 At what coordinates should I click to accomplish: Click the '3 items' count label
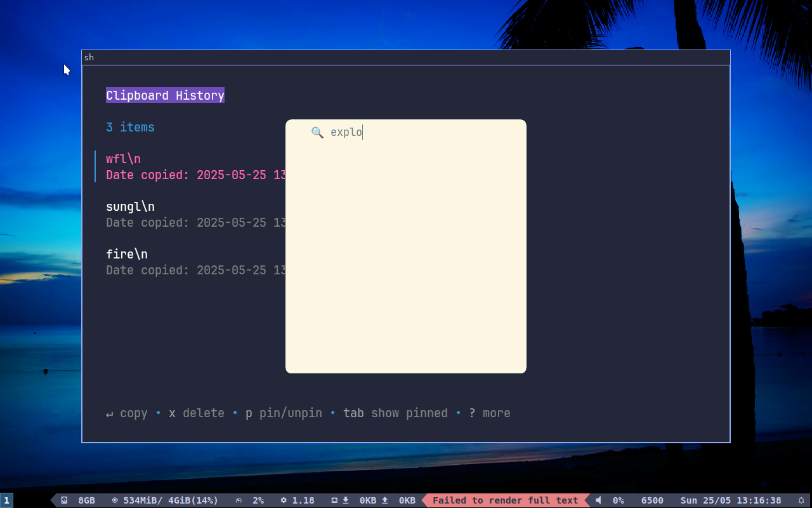pos(130,127)
